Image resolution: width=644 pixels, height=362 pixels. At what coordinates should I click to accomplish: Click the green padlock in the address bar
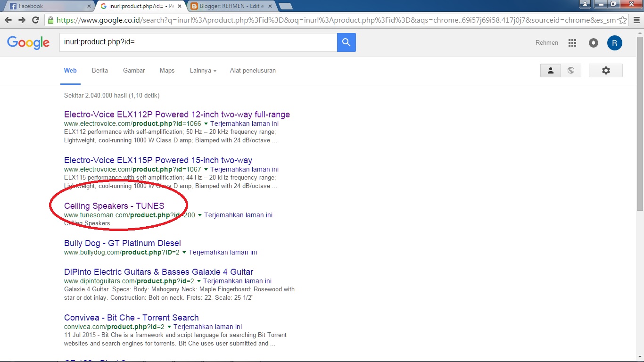50,20
